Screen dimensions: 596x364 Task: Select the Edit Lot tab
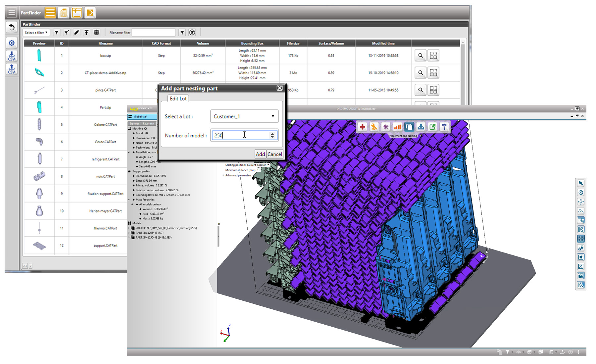[x=178, y=99]
